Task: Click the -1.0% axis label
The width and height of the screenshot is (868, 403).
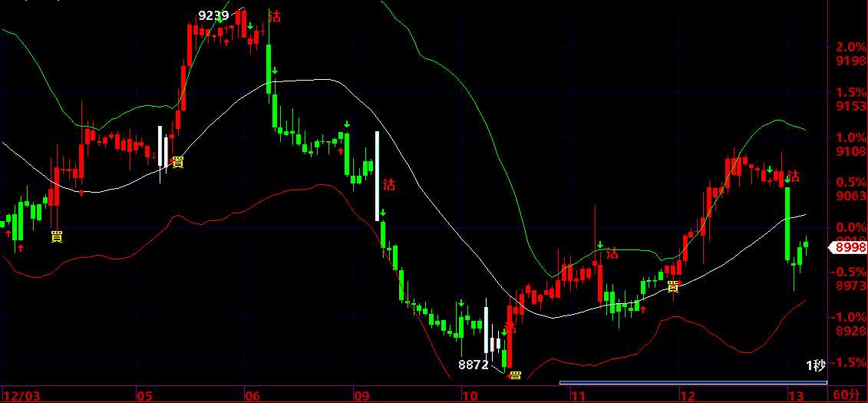Action: (x=849, y=317)
